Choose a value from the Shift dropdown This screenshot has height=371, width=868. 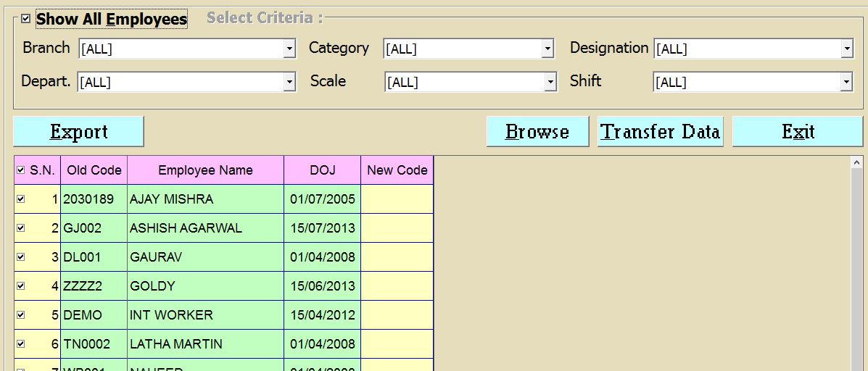846,82
